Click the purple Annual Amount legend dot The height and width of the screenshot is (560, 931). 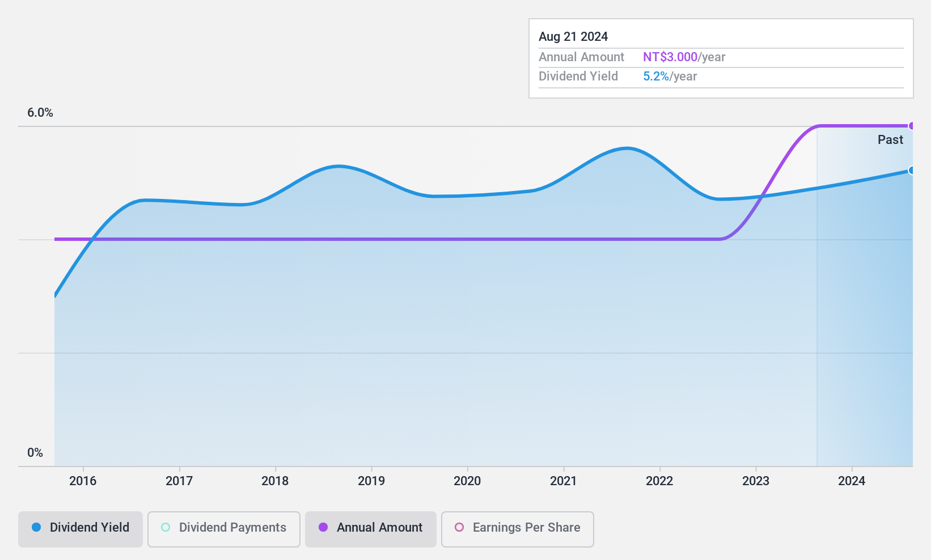coord(323,527)
